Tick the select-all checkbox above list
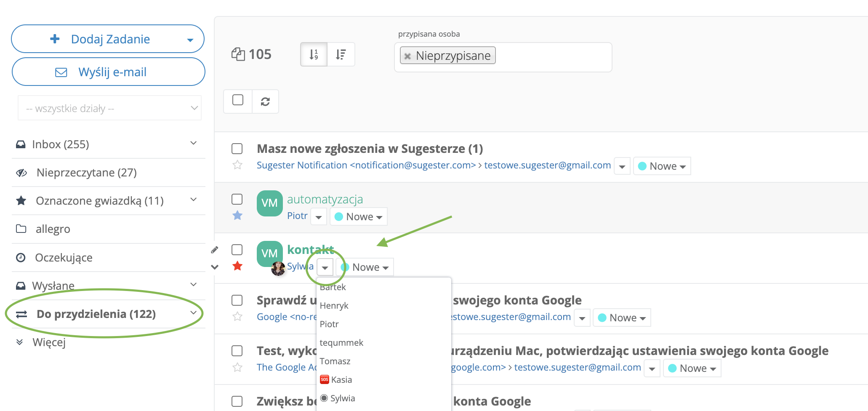Viewport: 868px width, 411px height. [238, 100]
